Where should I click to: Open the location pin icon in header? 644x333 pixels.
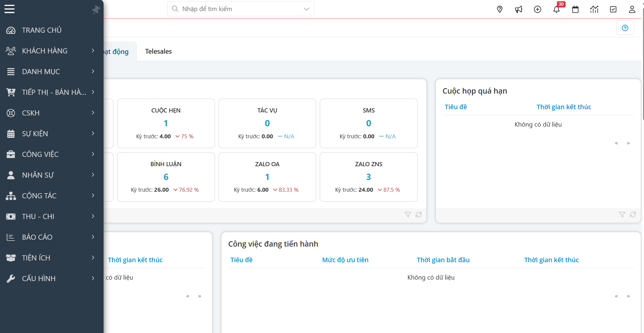click(500, 9)
